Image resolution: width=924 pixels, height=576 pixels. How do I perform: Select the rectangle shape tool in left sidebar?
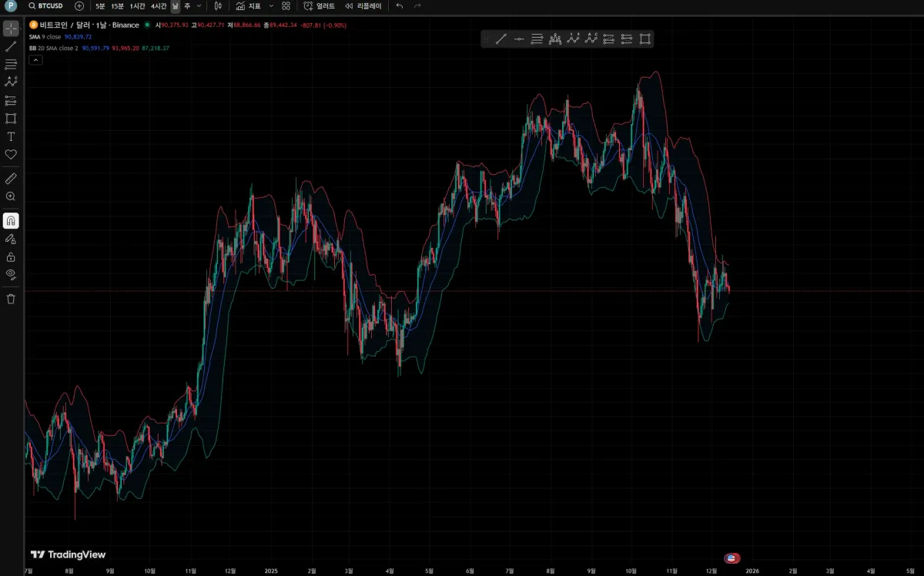(11, 118)
